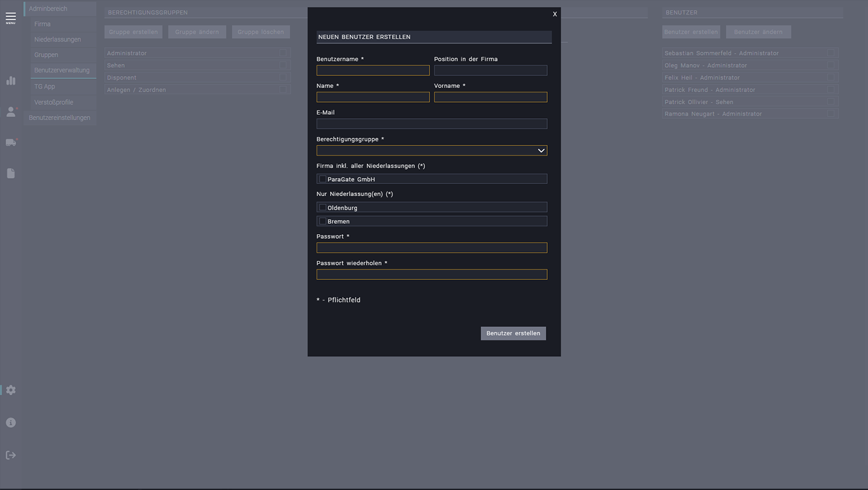
Task: Click the Position in der Firma field
Action: (490, 71)
